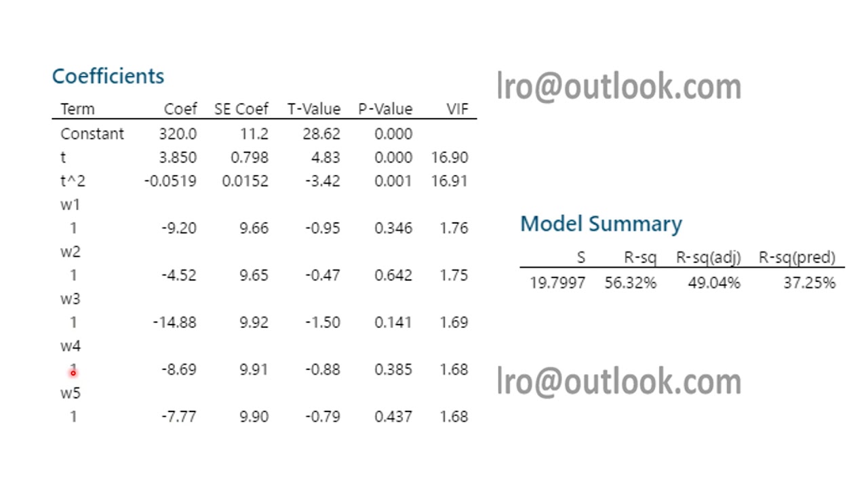Click the VIF value 16.91

pos(449,181)
